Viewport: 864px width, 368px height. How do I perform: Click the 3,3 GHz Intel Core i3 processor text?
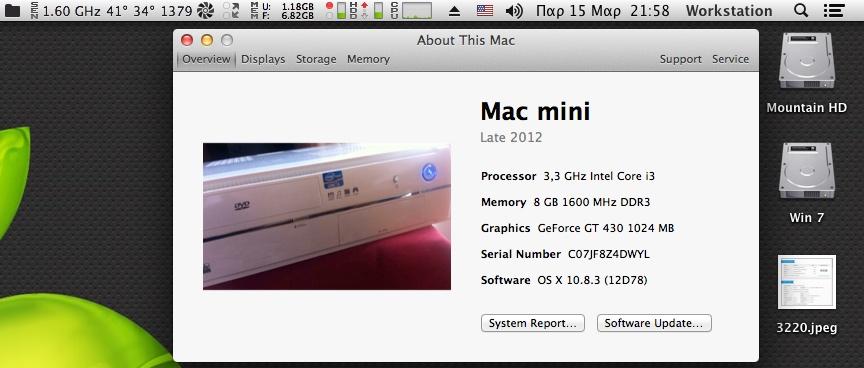599,176
